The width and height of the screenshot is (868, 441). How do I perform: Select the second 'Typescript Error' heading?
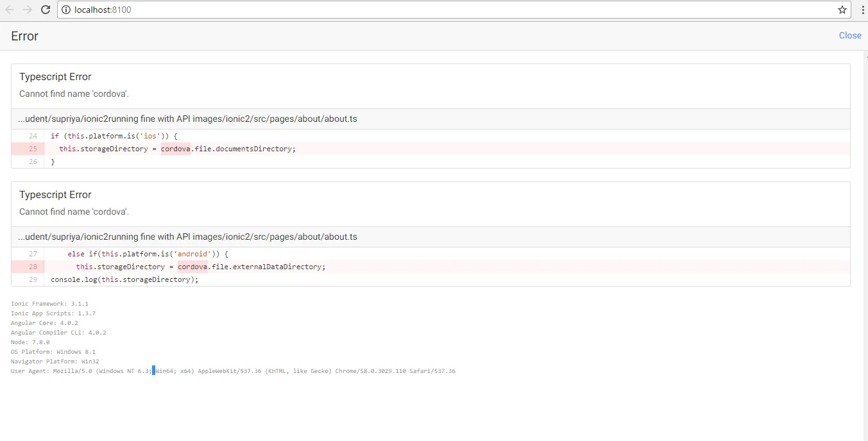(55, 195)
